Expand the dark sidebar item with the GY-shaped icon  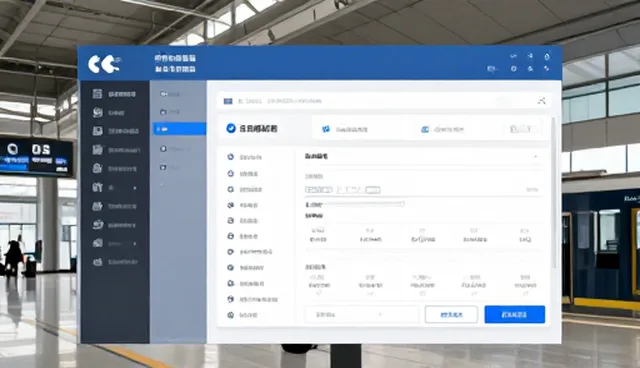click(115, 188)
